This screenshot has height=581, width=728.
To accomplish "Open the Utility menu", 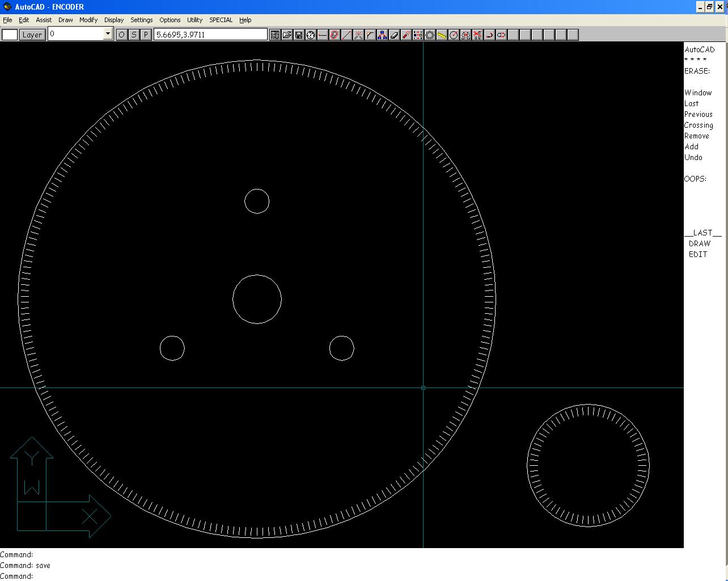I will [x=195, y=20].
